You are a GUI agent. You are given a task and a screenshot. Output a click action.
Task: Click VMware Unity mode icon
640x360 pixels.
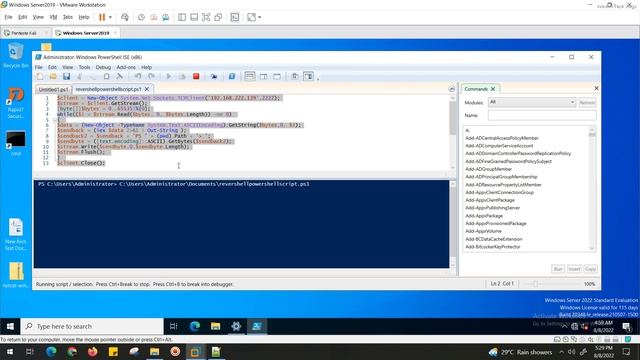(218, 17)
